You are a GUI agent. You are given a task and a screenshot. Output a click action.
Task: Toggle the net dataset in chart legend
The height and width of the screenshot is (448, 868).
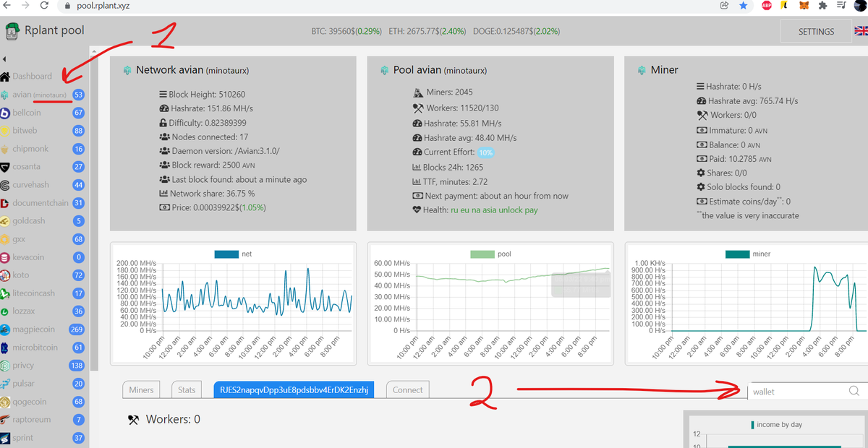(x=231, y=254)
